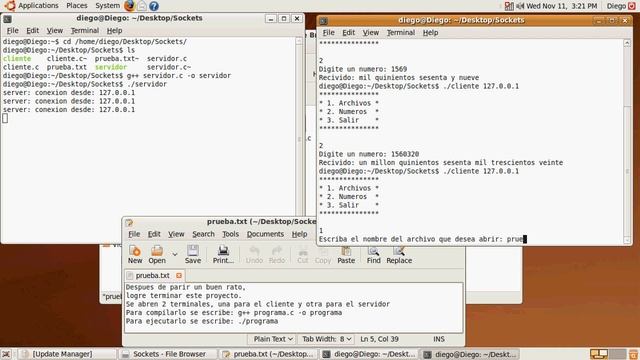The width and height of the screenshot is (640, 360).
Task: Open Terminal menu in servidor terminal
Action: [x=84, y=31]
